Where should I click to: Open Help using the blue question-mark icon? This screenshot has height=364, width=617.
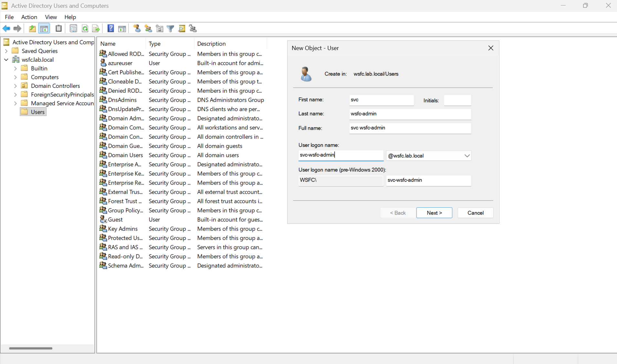110,28
